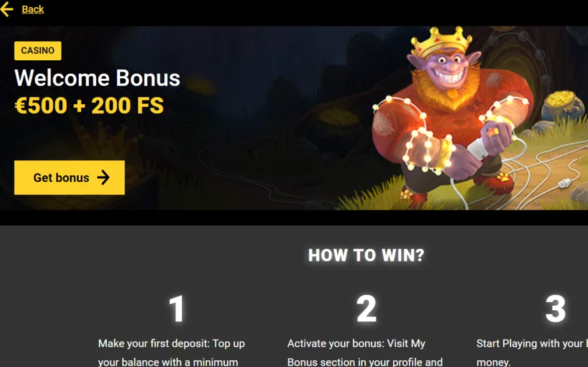Click the Get bonus button
Viewport: 588px width, 367px height.
click(69, 178)
